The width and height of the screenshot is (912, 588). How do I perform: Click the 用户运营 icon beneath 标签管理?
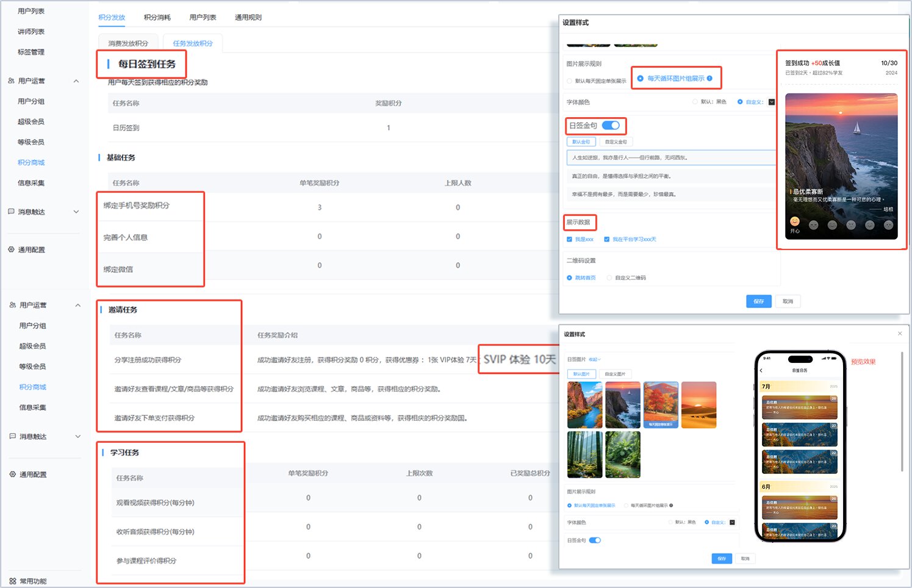(x=11, y=81)
